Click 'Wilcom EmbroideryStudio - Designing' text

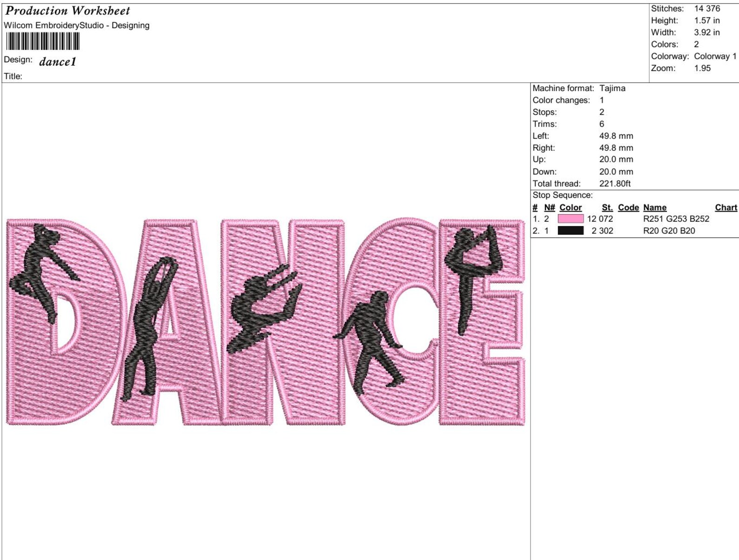[77, 26]
